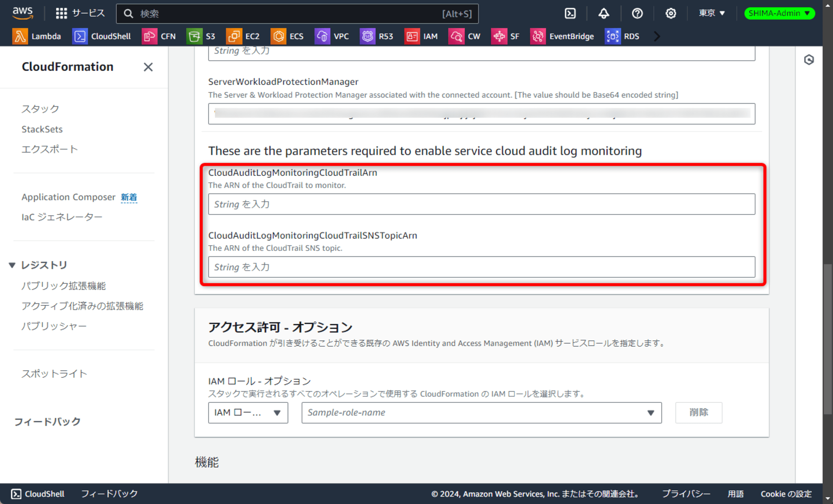The image size is (833, 504).
Task: Open the EC2 shortcut icon
Action: pos(234,36)
